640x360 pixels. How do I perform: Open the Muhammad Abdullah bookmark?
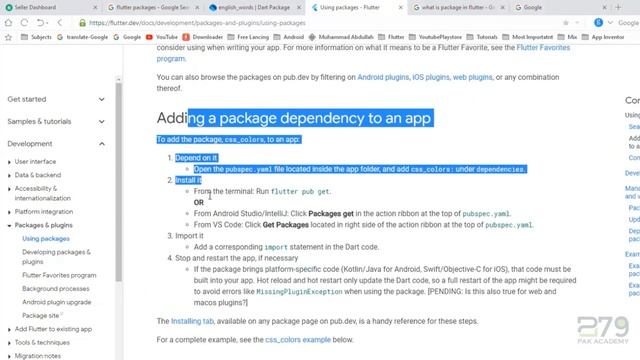pyautogui.click(x=341, y=37)
